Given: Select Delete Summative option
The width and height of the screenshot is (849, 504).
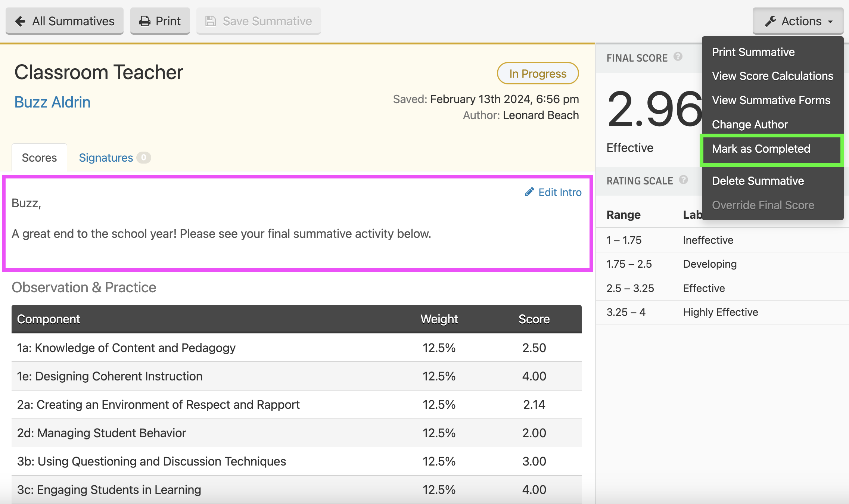Looking at the screenshot, I should [x=758, y=181].
